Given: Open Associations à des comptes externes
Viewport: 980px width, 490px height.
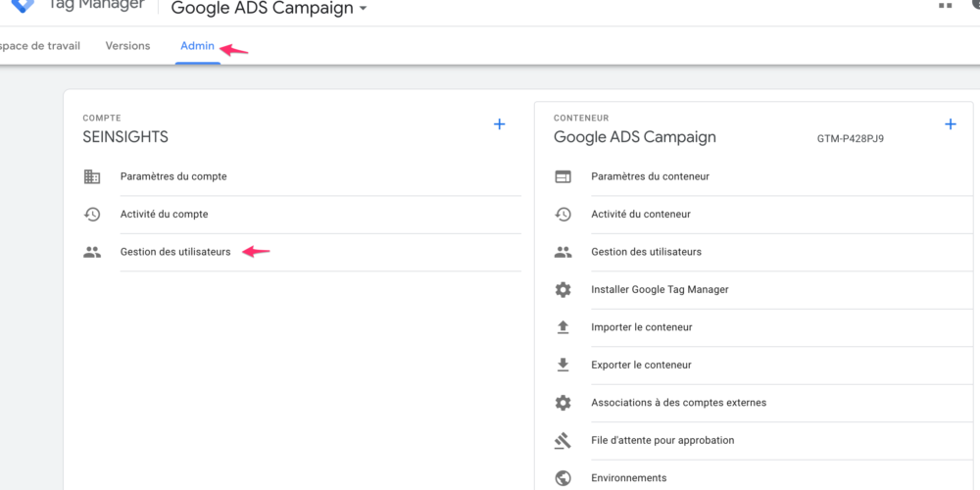Looking at the screenshot, I should (x=678, y=403).
